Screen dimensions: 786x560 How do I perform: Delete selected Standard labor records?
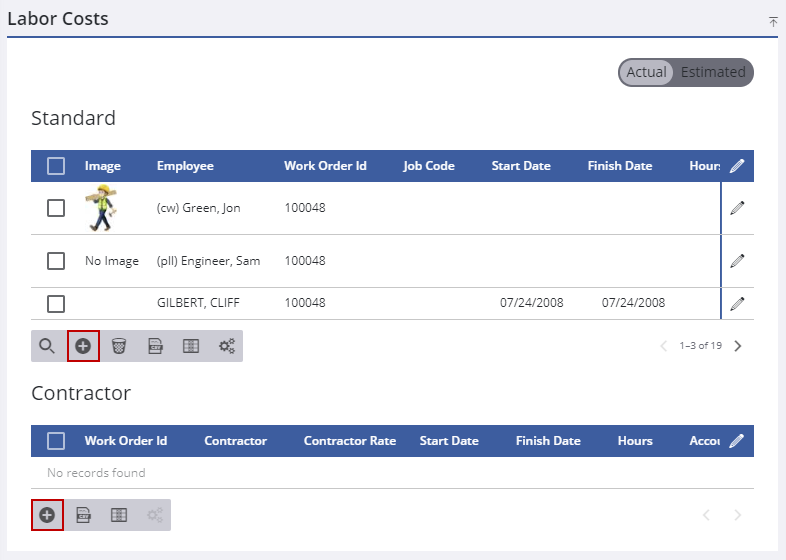coord(119,346)
